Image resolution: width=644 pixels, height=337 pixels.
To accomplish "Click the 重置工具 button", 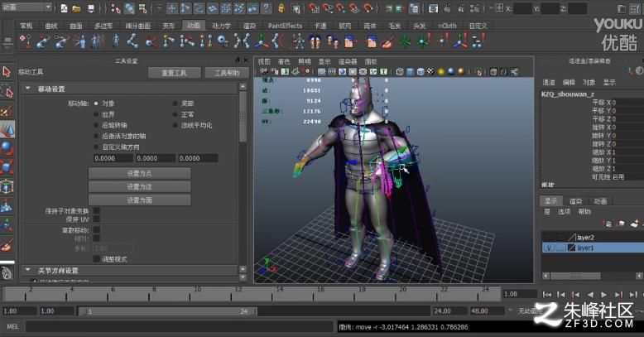I will pos(174,73).
